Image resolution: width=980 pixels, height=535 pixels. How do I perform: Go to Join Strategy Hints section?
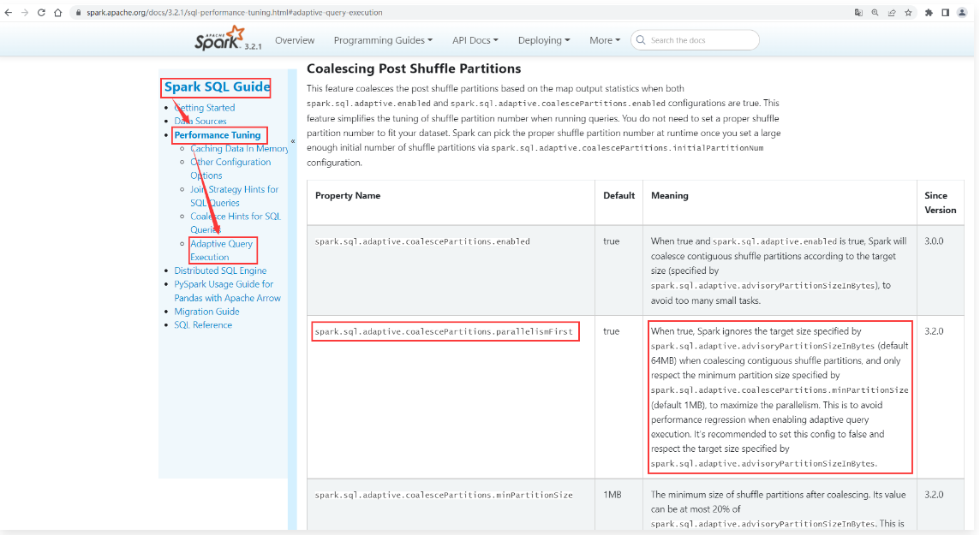coord(235,196)
